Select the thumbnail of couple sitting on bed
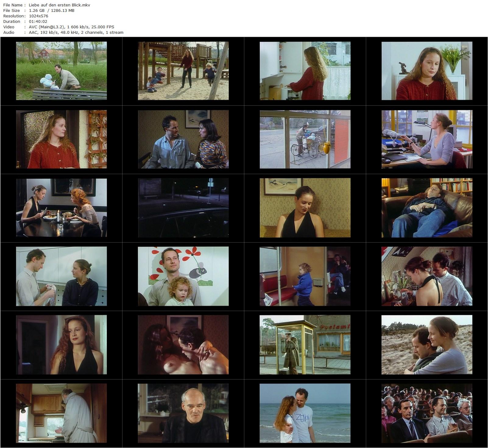 point(183,139)
